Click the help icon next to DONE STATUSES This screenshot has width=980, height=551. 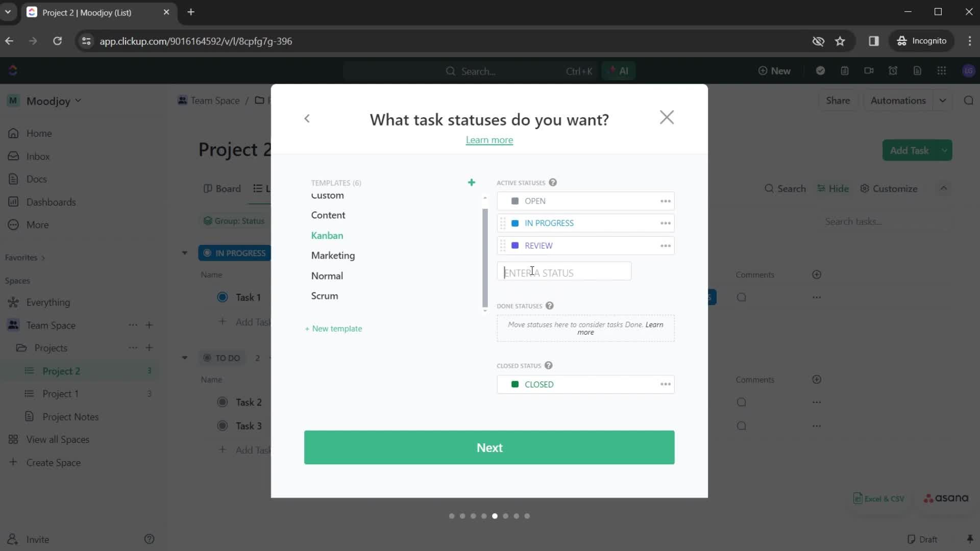(x=550, y=306)
